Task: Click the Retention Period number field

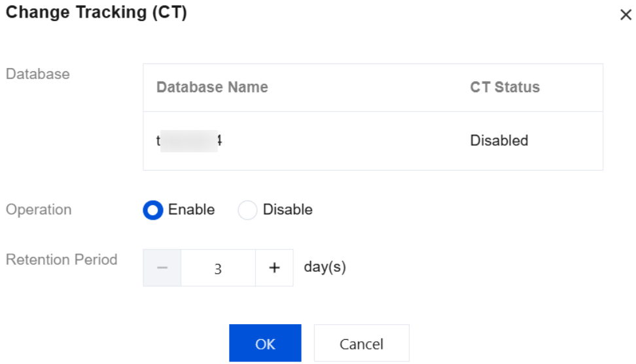Action: coord(218,268)
